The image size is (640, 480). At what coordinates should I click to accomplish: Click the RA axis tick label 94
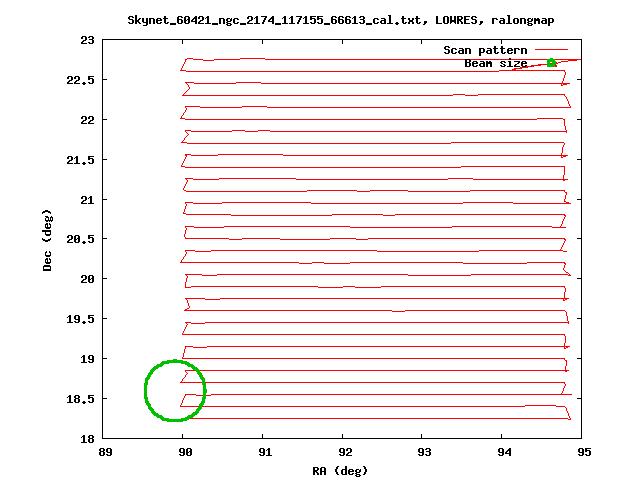[504, 452]
